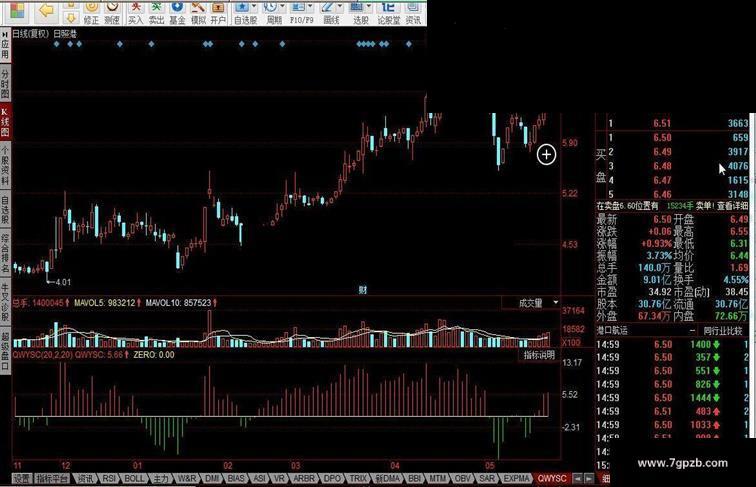
Task: Click the bottom 资讯 tab
Action: (x=86, y=479)
